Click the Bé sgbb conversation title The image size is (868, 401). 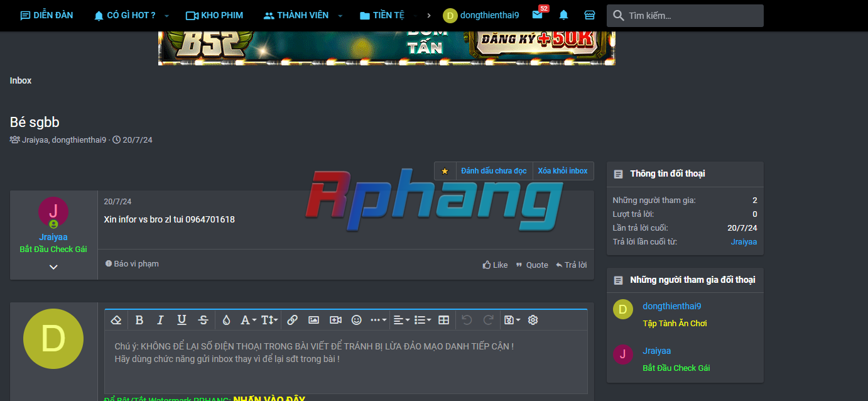click(x=35, y=123)
